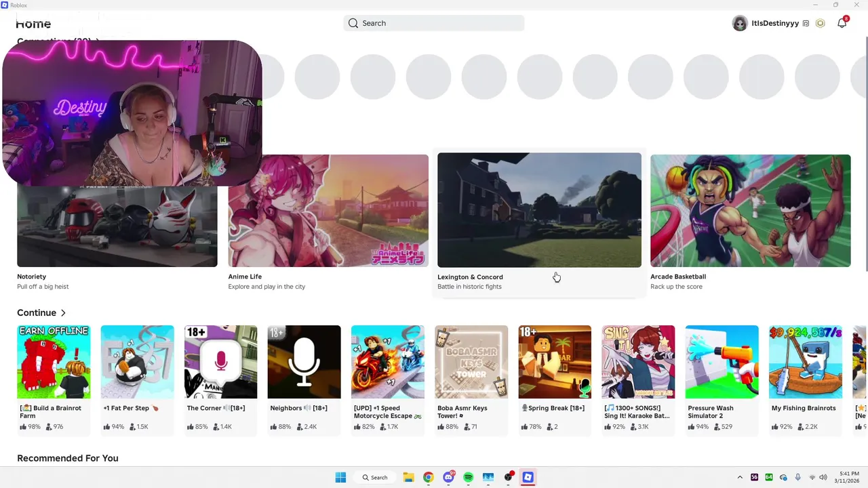868x488 pixels.
Task: Click "Rack up the score" description
Action: tap(676, 287)
